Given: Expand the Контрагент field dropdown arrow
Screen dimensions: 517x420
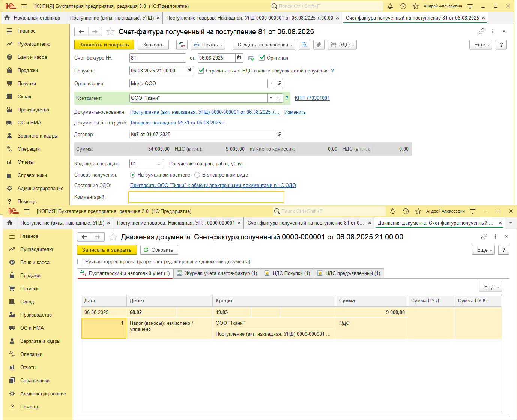Looking at the screenshot, I should point(271,98).
